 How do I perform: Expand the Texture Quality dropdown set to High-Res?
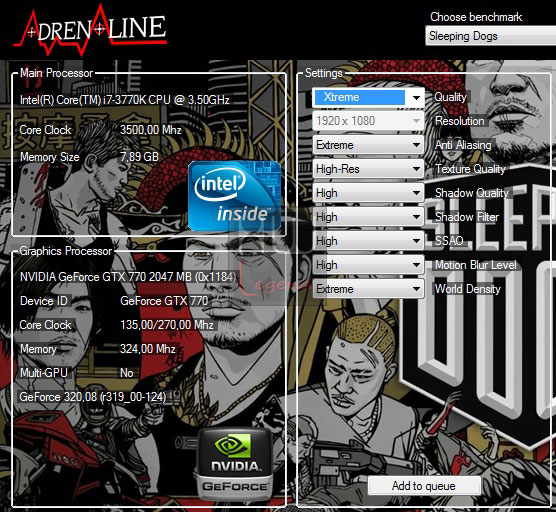[x=368, y=169]
